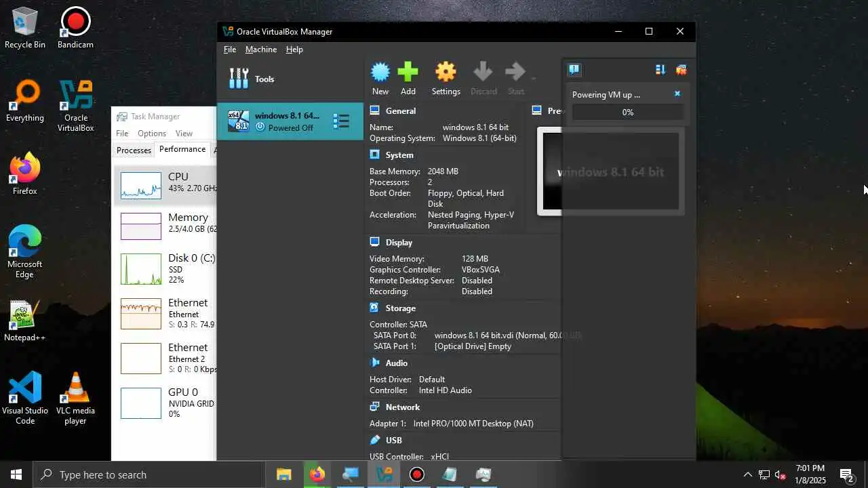Click the green Add machine icon

click(408, 72)
